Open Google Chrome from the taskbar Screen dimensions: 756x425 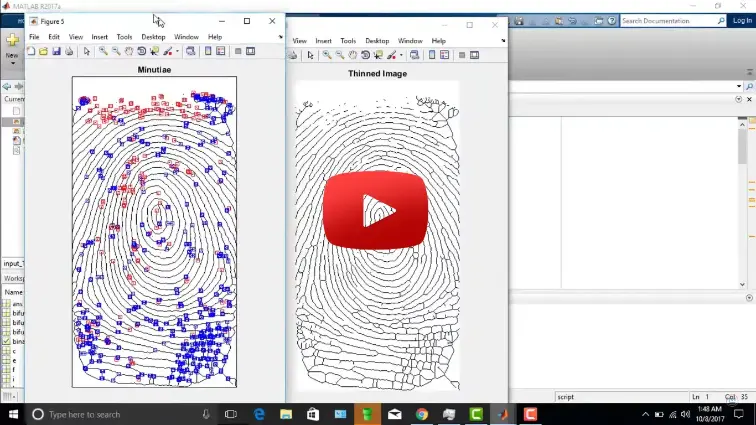click(x=422, y=414)
